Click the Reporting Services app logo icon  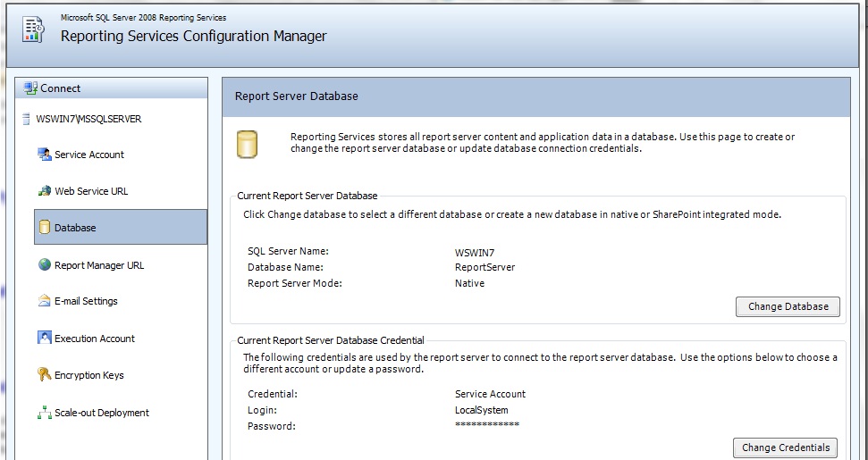pos(33,29)
